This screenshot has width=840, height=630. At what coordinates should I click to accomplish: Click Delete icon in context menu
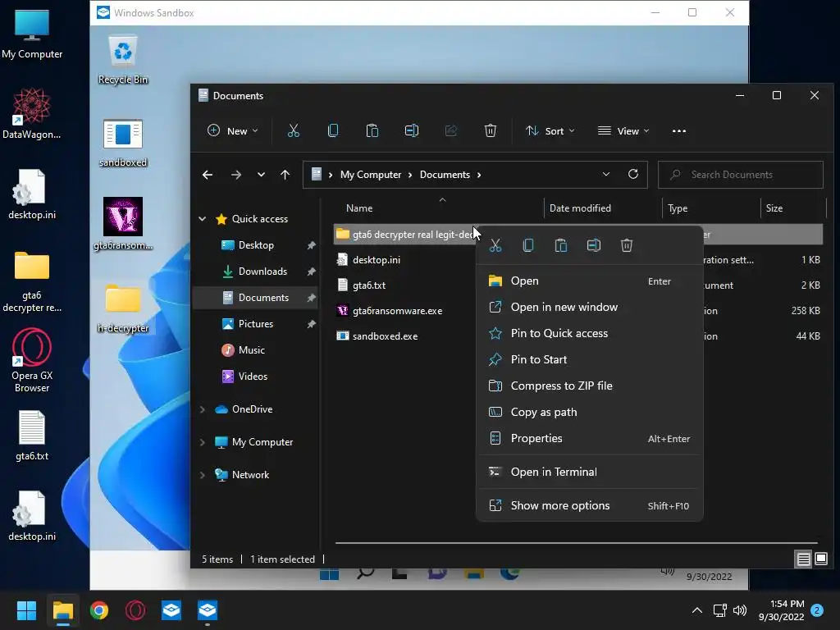(626, 245)
